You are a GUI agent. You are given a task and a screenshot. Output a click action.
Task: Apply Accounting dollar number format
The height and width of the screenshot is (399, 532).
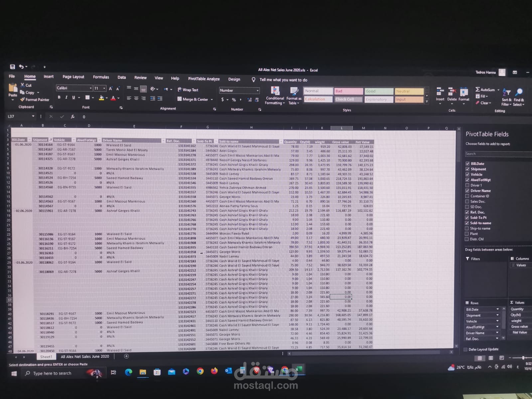222,99
